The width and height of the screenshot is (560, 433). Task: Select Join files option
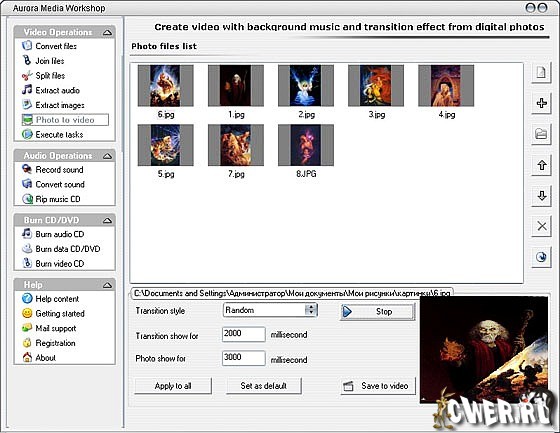click(43, 61)
